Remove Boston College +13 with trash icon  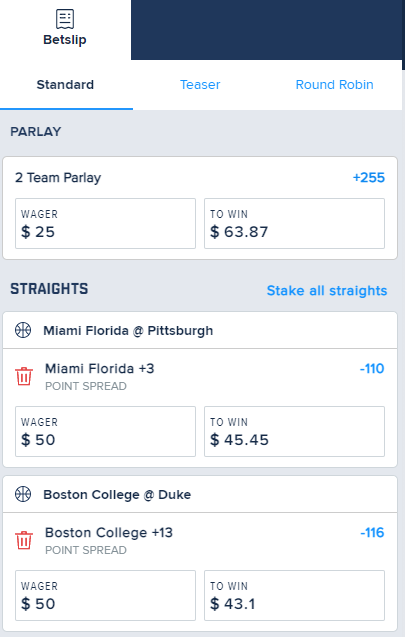24,540
